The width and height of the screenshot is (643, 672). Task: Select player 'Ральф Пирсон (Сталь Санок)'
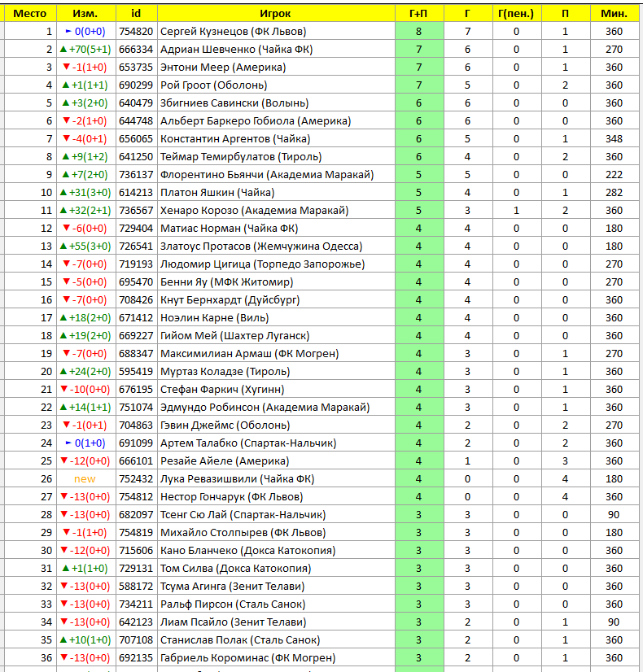click(x=276, y=604)
